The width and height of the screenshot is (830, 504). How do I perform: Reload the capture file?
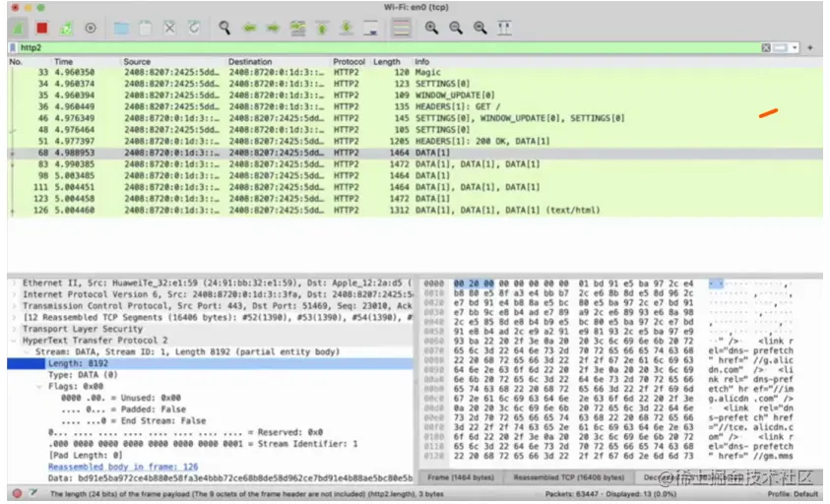pos(194,29)
